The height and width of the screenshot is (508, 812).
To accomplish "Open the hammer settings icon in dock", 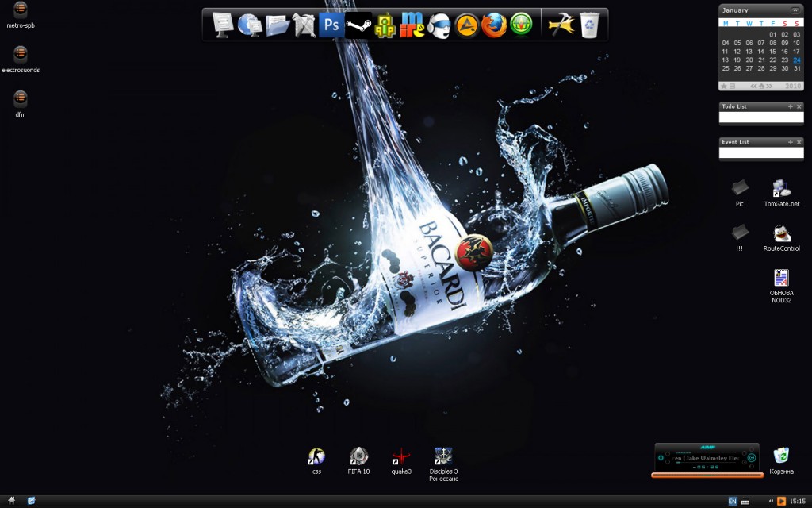I will click(x=561, y=25).
